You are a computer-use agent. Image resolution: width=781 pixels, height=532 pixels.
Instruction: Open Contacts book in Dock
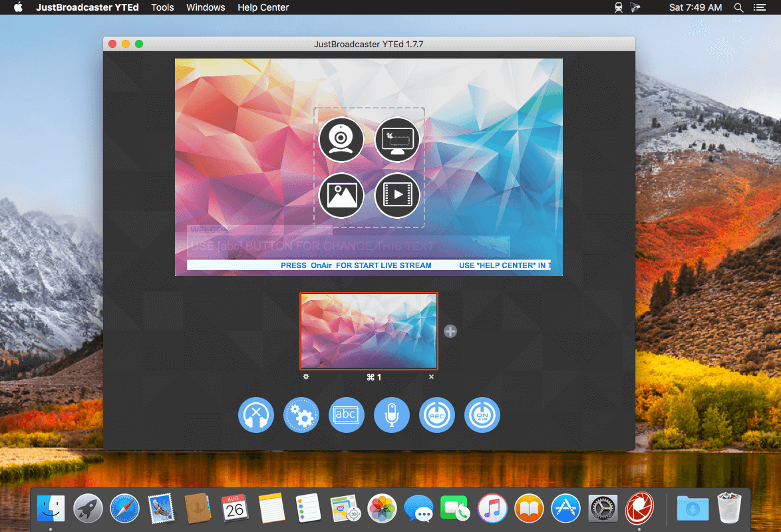click(x=198, y=509)
